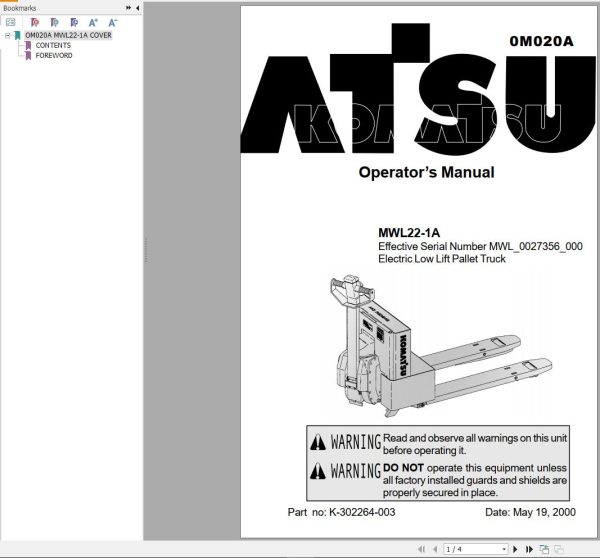Click the purple bookmark icon beside FOREWORD
The image size is (600, 558).
(x=28, y=56)
